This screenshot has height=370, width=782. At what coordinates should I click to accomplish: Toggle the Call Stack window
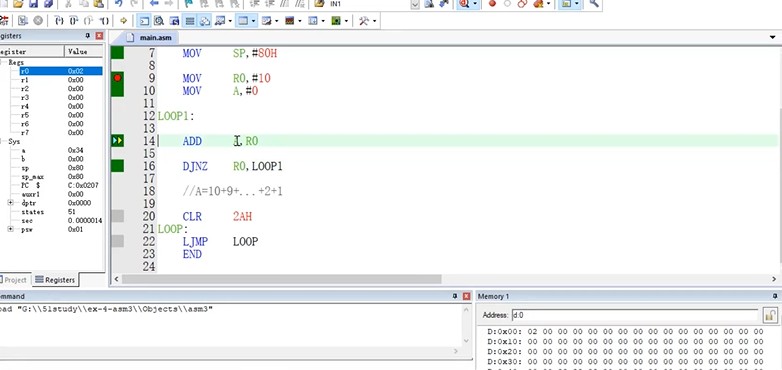205,20
